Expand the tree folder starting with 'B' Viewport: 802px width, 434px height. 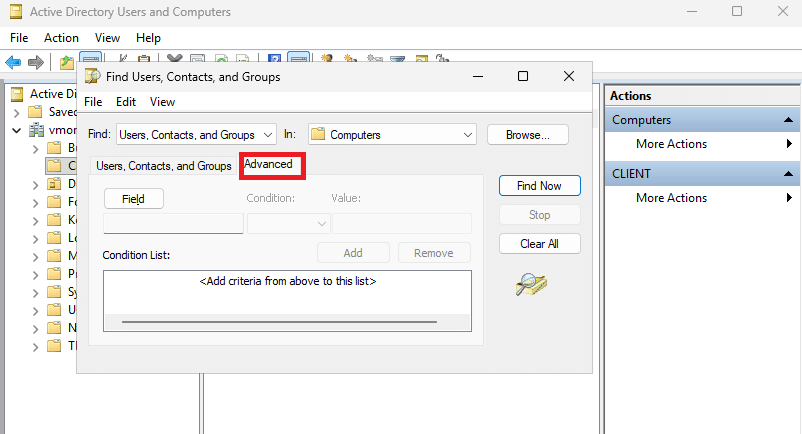tap(35, 149)
